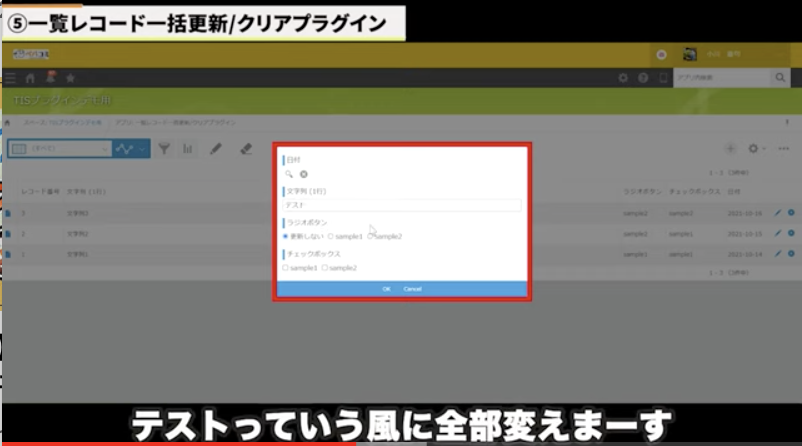
Task: Click the filter funnel icon
Action: pyautogui.click(x=164, y=148)
